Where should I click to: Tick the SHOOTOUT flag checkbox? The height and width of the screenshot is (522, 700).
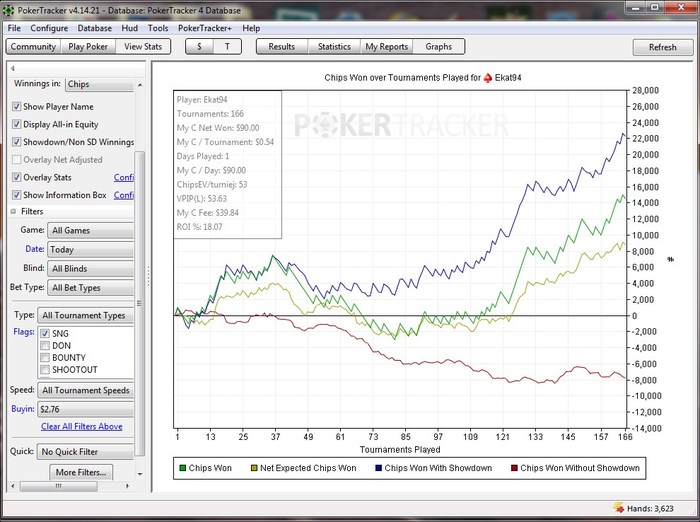(x=45, y=370)
